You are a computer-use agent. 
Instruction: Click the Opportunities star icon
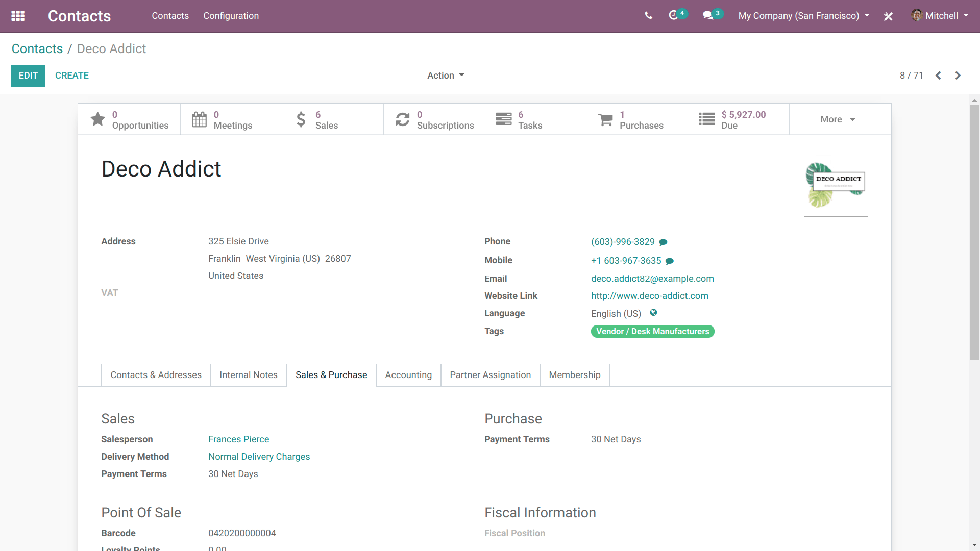pos(97,119)
